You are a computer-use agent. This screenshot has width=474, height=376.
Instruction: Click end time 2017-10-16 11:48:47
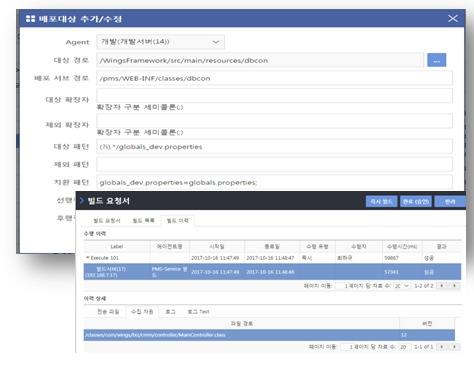pos(270,258)
